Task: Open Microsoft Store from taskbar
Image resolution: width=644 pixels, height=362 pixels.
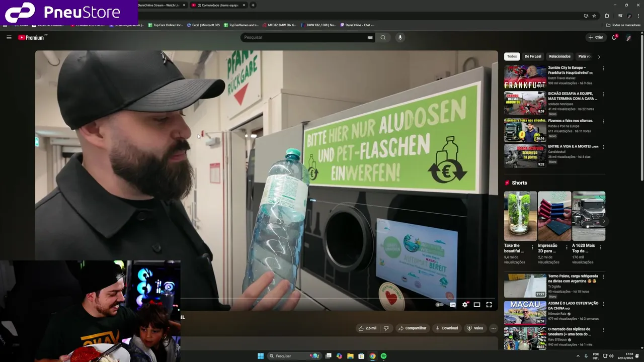Action: (361, 356)
